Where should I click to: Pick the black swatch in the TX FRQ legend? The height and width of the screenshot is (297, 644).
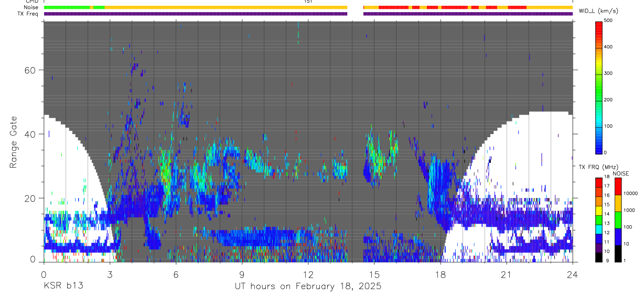(599, 257)
